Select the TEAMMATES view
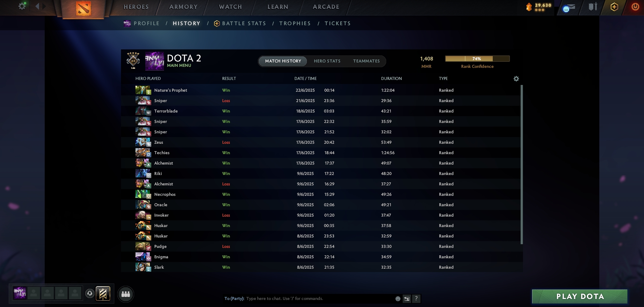Viewport: 644px width, 307px height. (x=366, y=61)
